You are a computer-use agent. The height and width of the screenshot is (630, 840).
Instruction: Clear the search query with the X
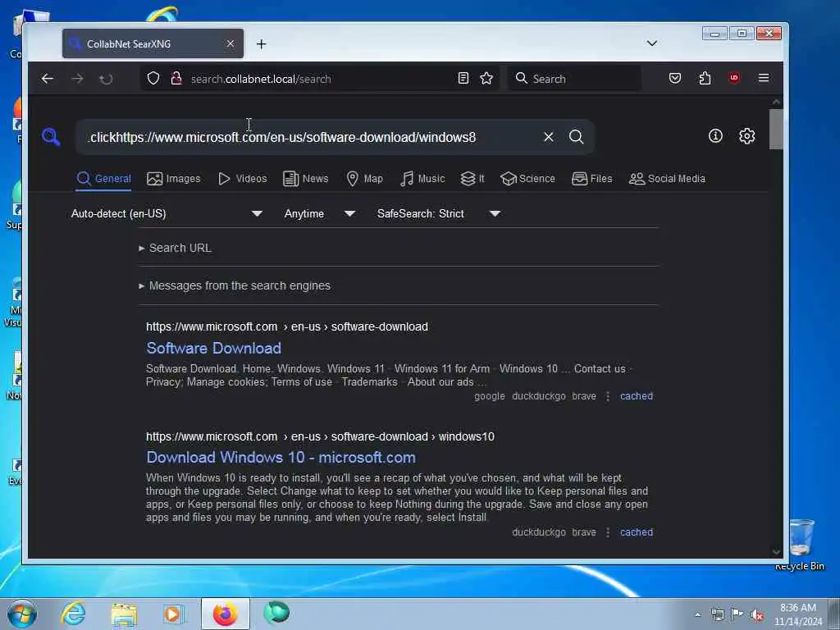pos(549,137)
